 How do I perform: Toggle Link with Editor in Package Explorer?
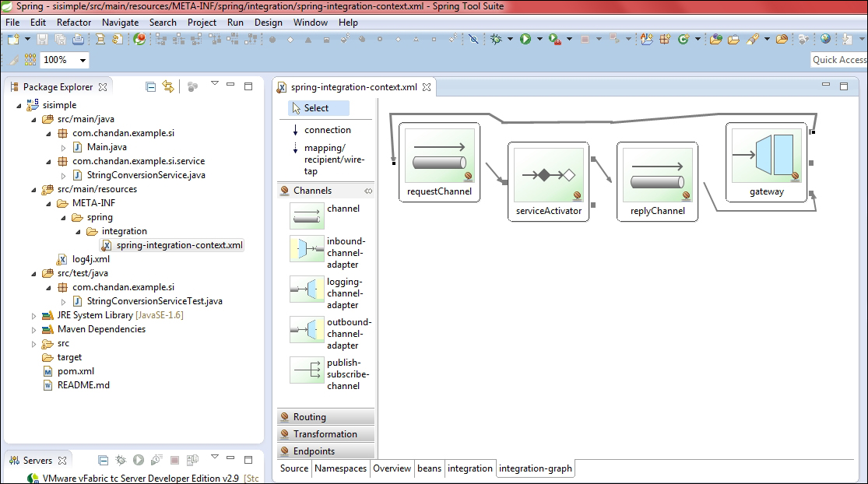(167, 86)
